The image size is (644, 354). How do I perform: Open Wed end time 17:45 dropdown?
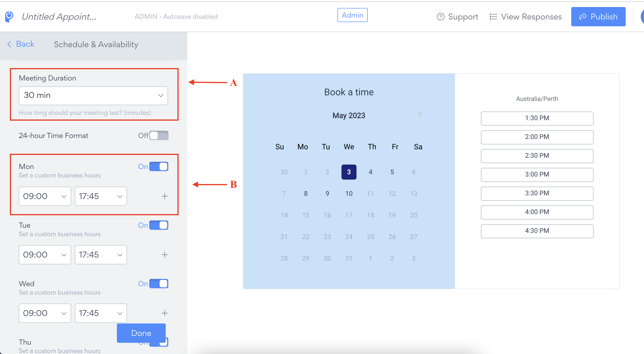pyautogui.click(x=101, y=313)
